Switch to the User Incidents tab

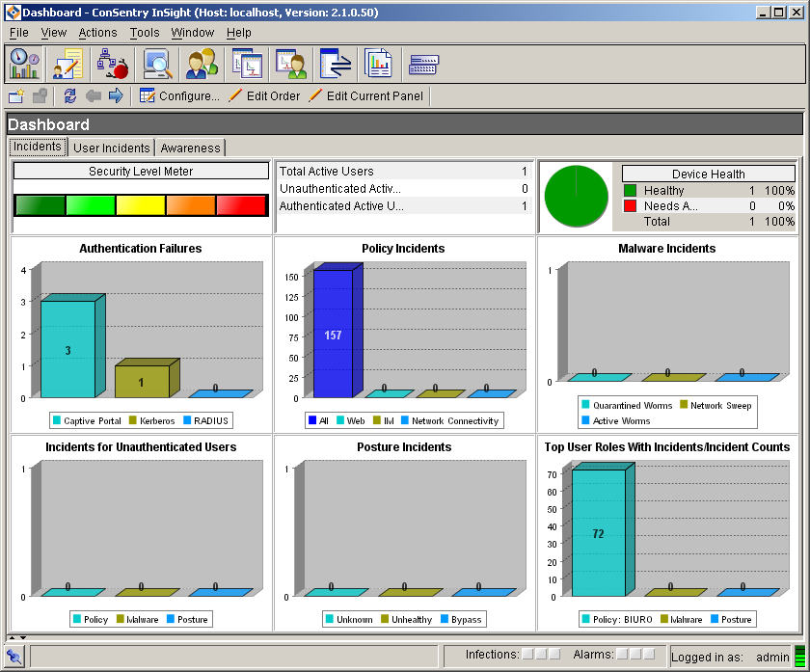pos(112,148)
